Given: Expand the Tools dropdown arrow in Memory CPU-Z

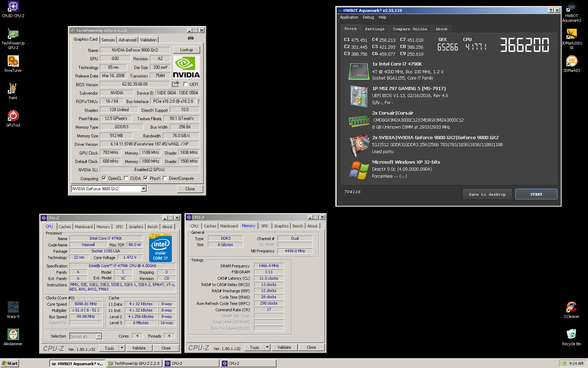Looking at the screenshot, I should click(267, 347).
